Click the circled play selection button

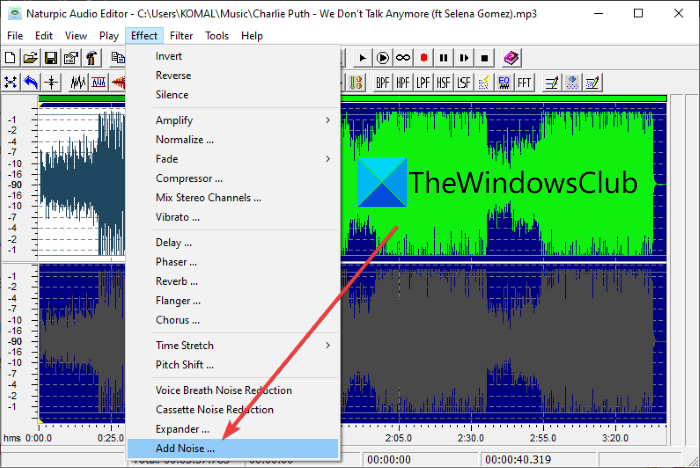pos(383,58)
